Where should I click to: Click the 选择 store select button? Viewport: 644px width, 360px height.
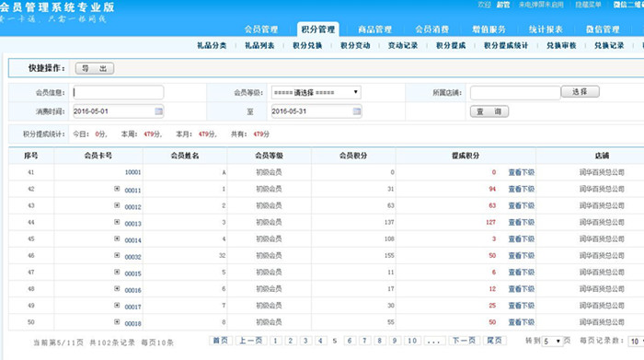click(x=580, y=92)
